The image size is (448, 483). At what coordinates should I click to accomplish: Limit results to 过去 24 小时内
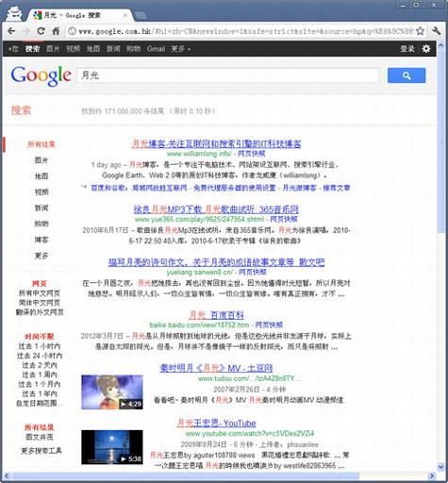tap(40, 356)
